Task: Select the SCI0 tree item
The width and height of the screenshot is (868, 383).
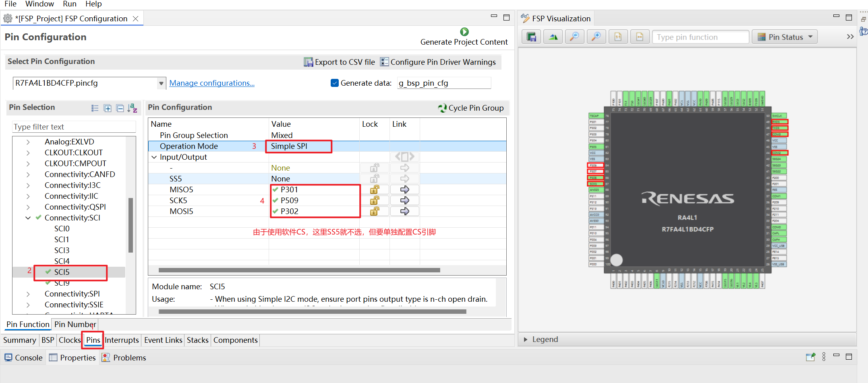Action: 62,229
